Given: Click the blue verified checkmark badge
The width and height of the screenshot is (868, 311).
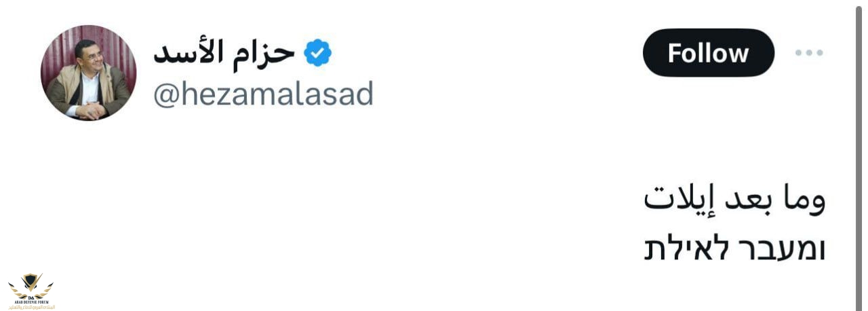Looking at the screenshot, I should click(317, 53).
